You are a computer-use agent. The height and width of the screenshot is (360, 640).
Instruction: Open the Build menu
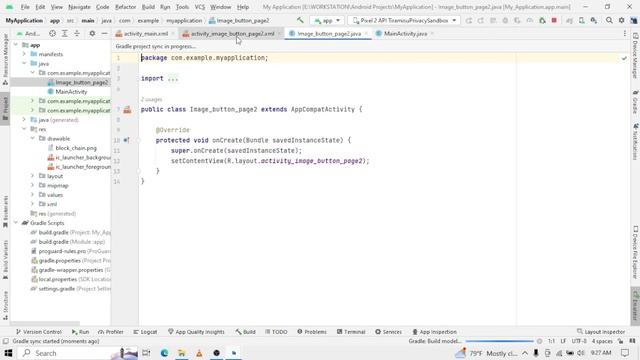point(148,7)
